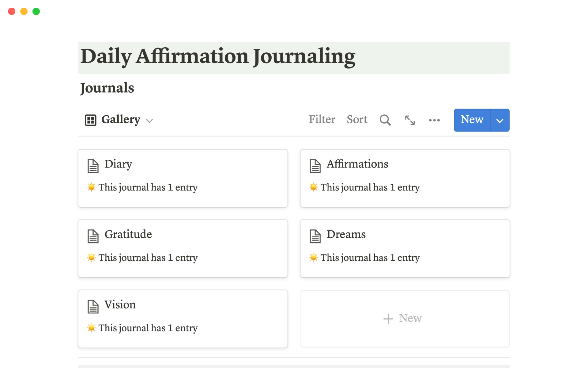588x368 pixels.
Task: Open the dropdown arrow beside blue New button
Action: pos(500,120)
